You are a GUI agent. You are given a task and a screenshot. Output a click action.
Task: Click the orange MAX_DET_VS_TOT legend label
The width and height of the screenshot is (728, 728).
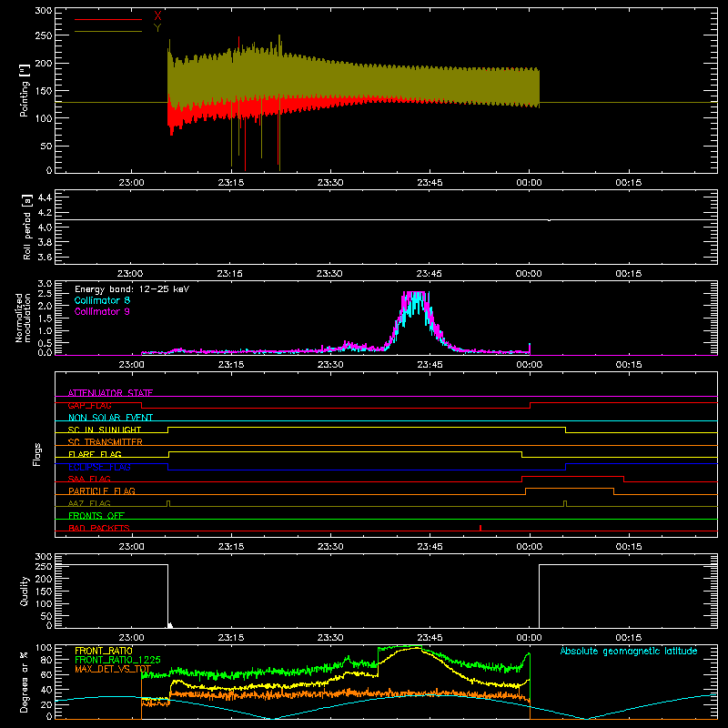coord(113,669)
